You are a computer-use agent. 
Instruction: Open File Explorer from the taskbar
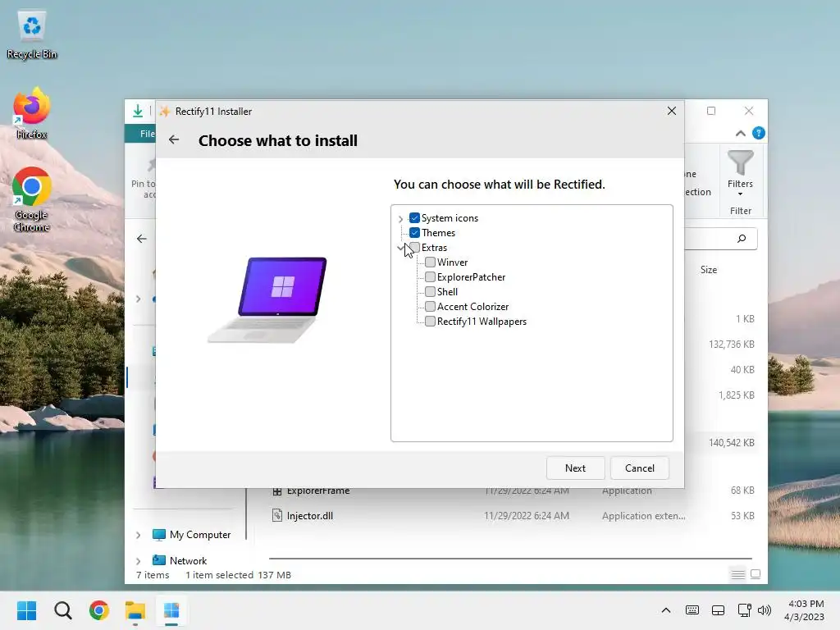135,610
